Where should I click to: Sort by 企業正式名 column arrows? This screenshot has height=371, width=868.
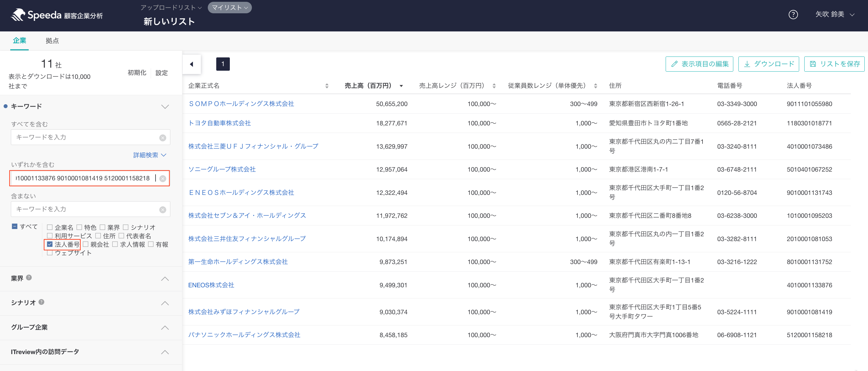[x=326, y=86]
